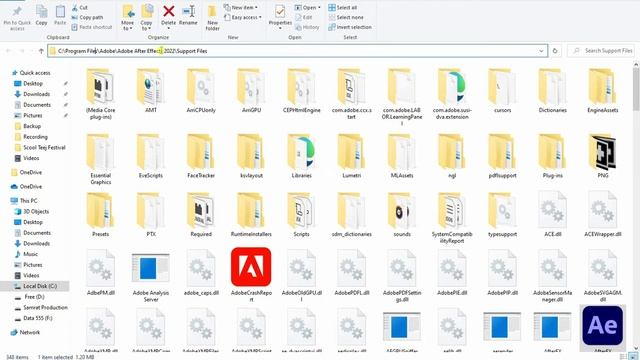This screenshot has height=360, width=640.
Task: Open the Easy access dropdown
Action: (x=243, y=17)
